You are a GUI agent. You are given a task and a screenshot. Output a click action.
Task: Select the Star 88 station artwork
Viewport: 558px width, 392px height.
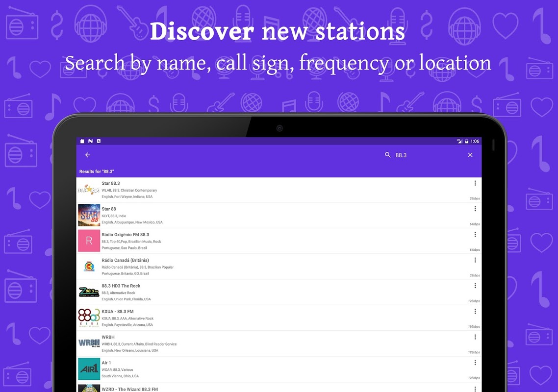pos(89,215)
